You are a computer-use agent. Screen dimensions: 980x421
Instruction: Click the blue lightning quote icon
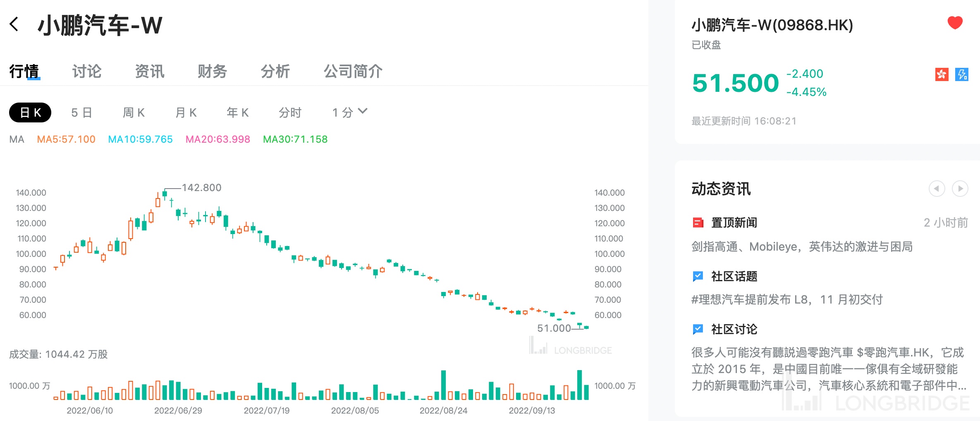[x=962, y=74]
